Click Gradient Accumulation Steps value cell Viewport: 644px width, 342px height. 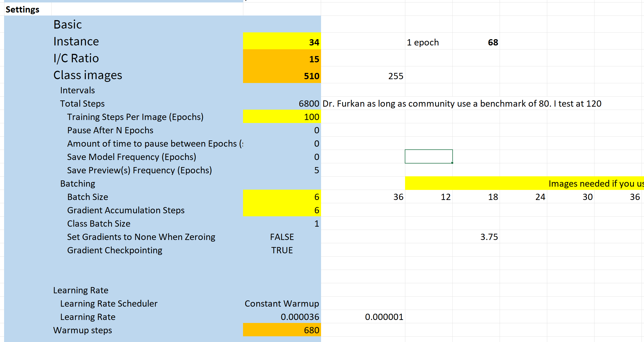coord(282,210)
